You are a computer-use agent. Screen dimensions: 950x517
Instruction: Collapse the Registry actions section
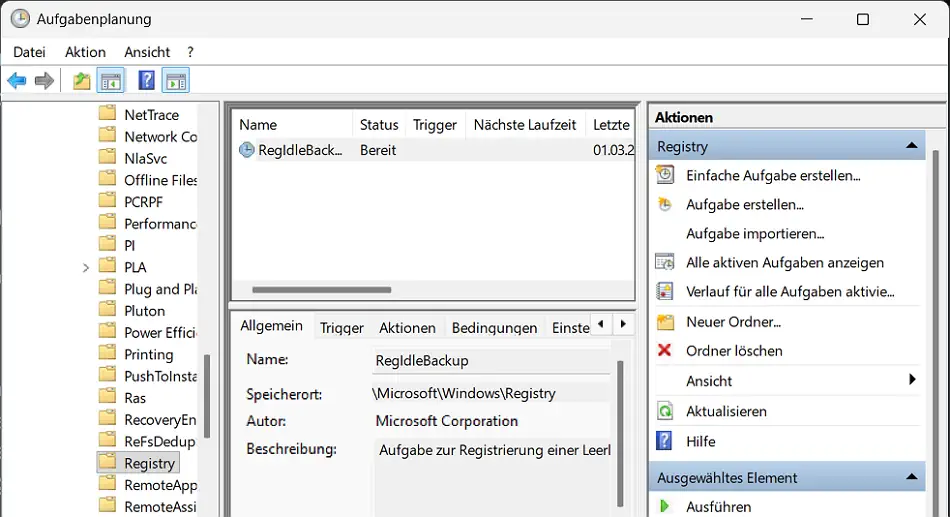tap(911, 145)
